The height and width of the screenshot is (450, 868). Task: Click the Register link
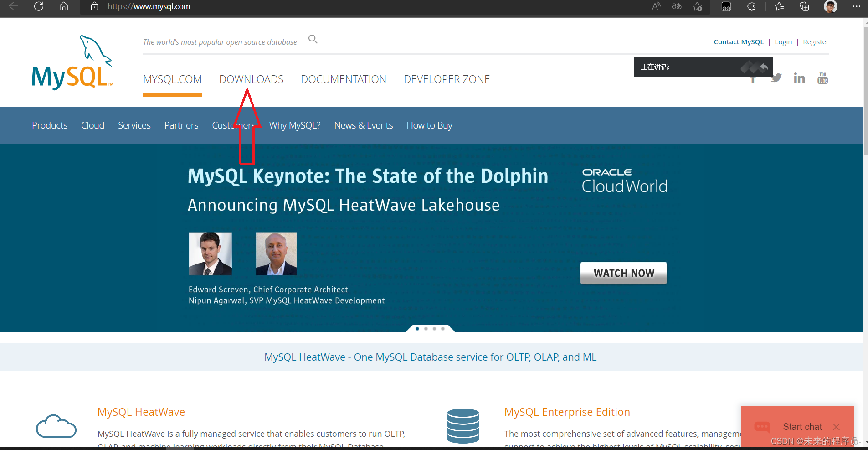816,42
